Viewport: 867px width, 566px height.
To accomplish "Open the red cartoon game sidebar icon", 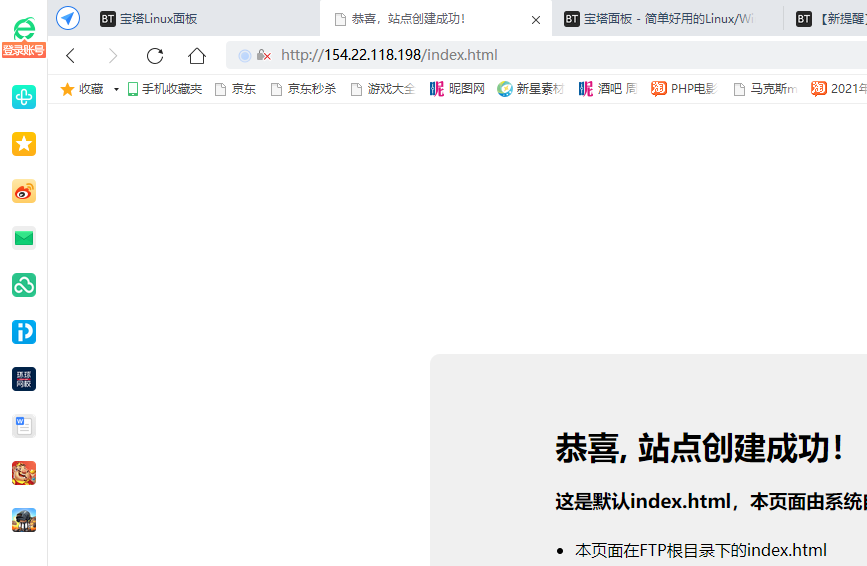I will [x=24, y=473].
